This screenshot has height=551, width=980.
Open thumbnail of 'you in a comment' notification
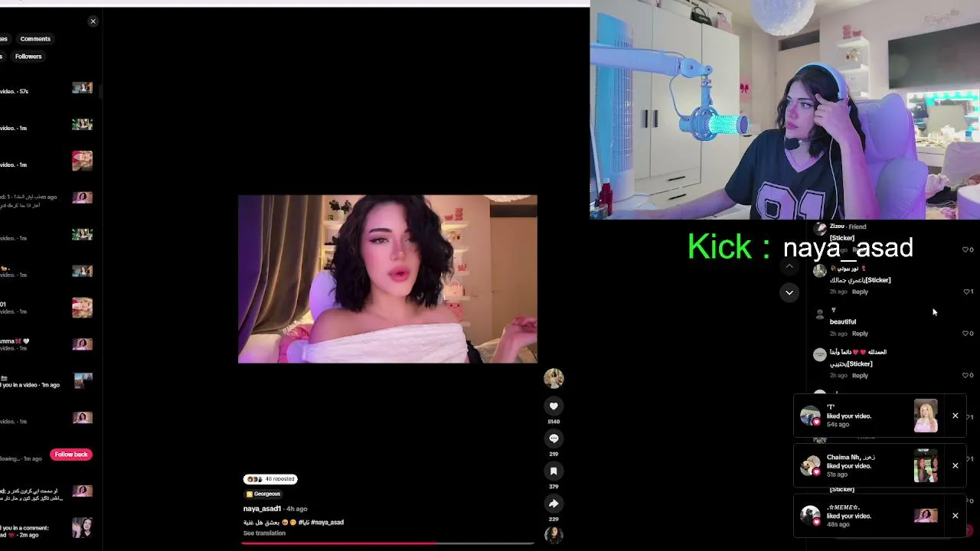[x=82, y=527]
